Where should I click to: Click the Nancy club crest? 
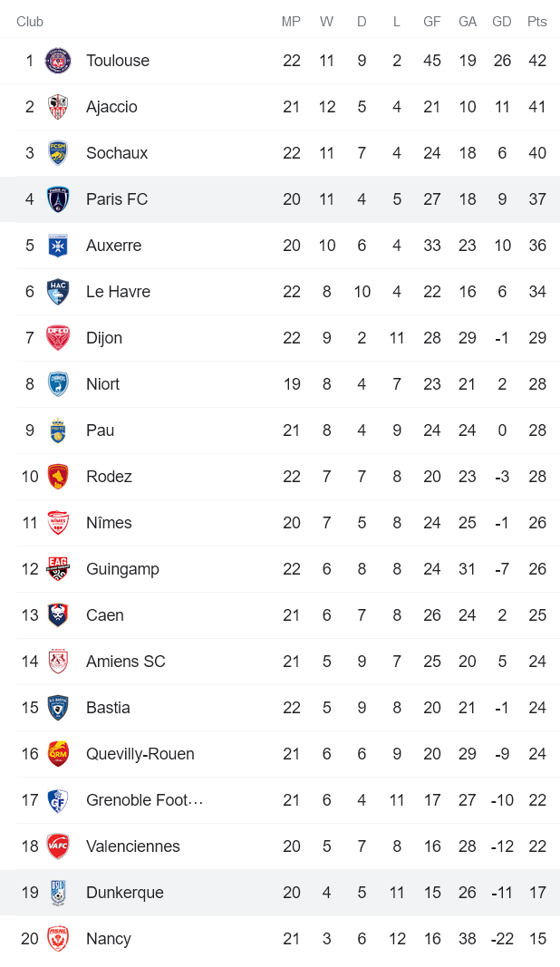57,939
